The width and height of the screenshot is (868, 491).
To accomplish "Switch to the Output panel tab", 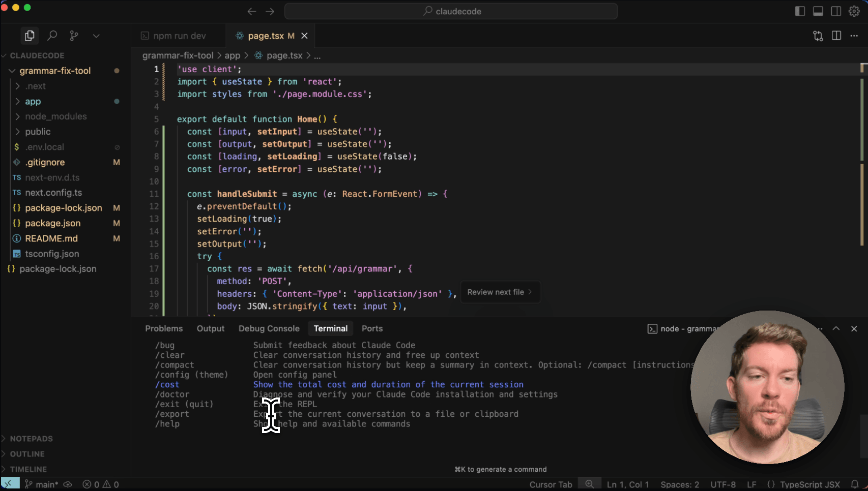I will [x=211, y=328].
